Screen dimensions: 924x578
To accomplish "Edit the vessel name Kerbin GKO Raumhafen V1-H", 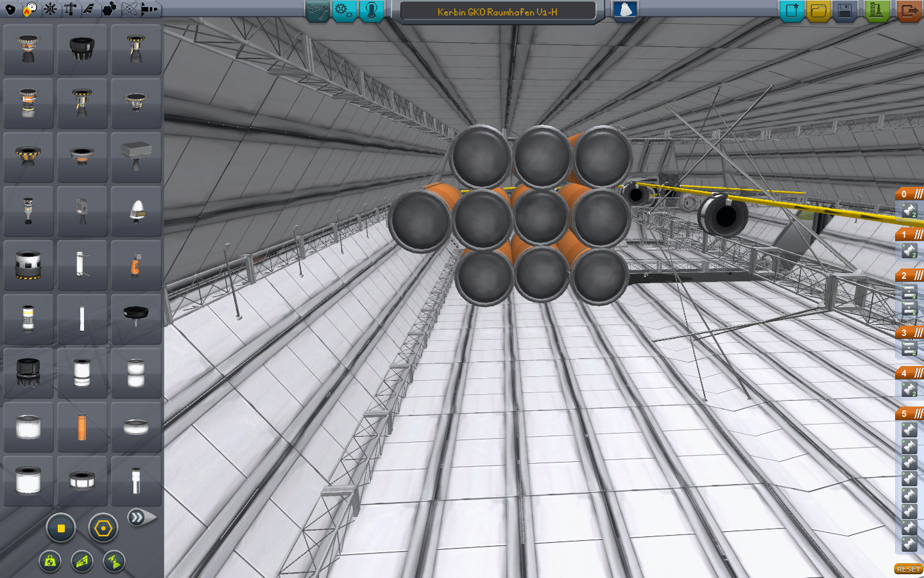I will (497, 12).
